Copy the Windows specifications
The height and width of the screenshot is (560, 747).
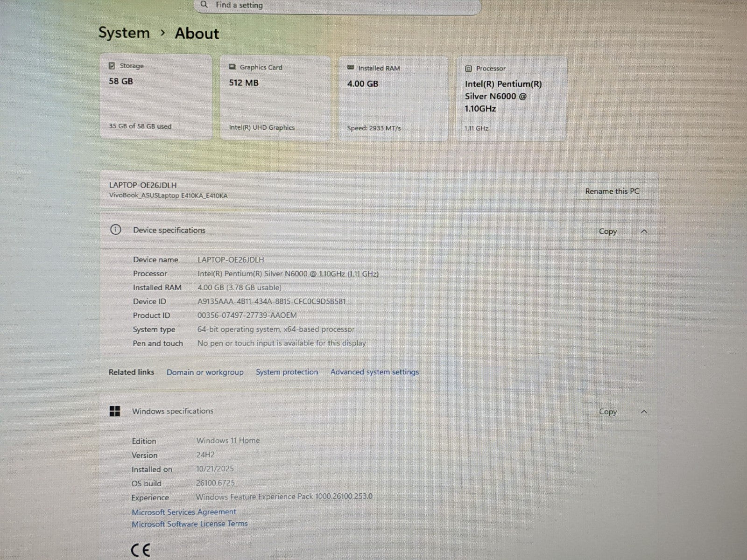pos(607,412)
